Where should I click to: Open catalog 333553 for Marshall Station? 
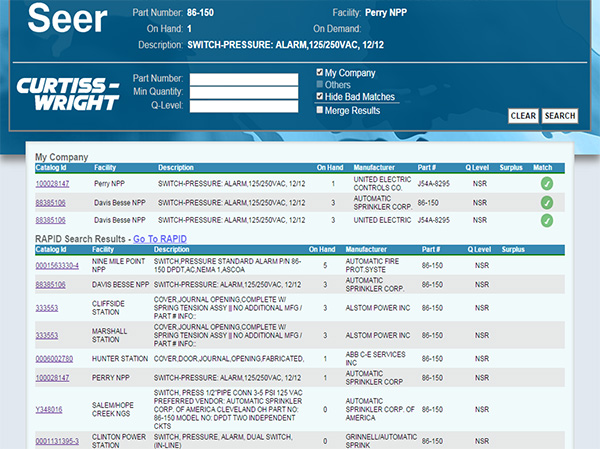(x=47, y=336)
